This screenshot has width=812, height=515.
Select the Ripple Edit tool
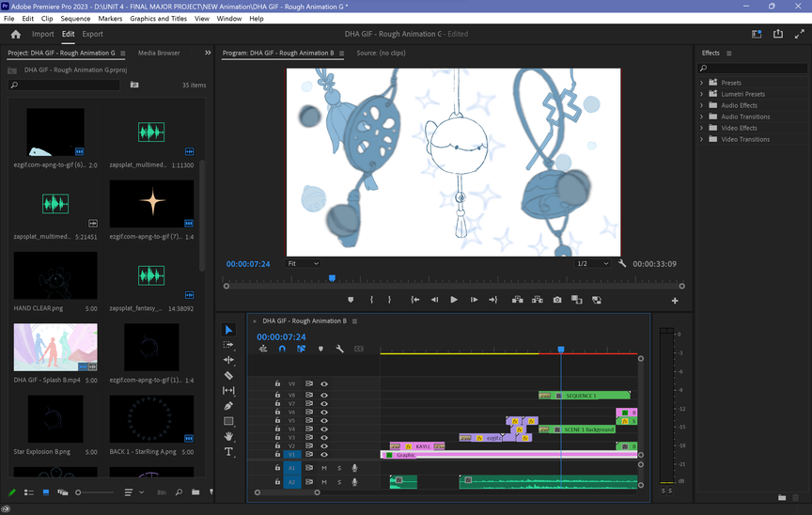point(228,360)
